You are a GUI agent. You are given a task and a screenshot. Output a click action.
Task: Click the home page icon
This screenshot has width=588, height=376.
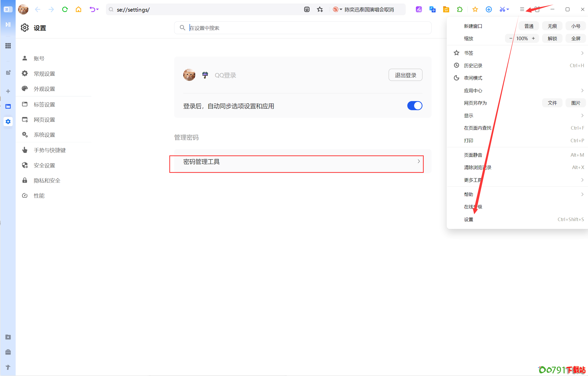pyautogui.click(x=78, y=10)
